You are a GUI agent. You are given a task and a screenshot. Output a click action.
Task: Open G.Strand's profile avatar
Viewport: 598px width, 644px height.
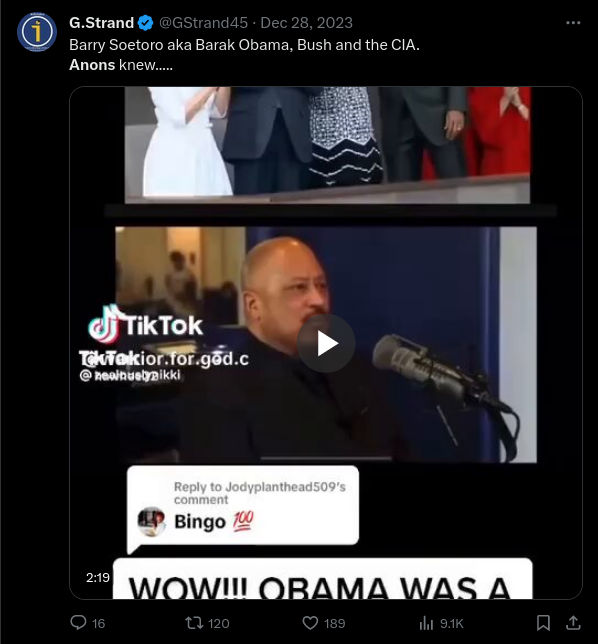click(x=37, y=32)
